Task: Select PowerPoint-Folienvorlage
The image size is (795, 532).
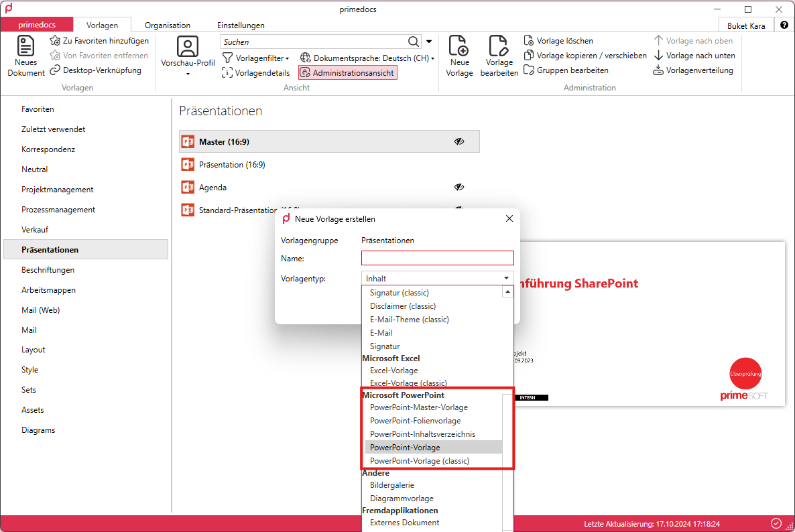Action: coord(415,420)
